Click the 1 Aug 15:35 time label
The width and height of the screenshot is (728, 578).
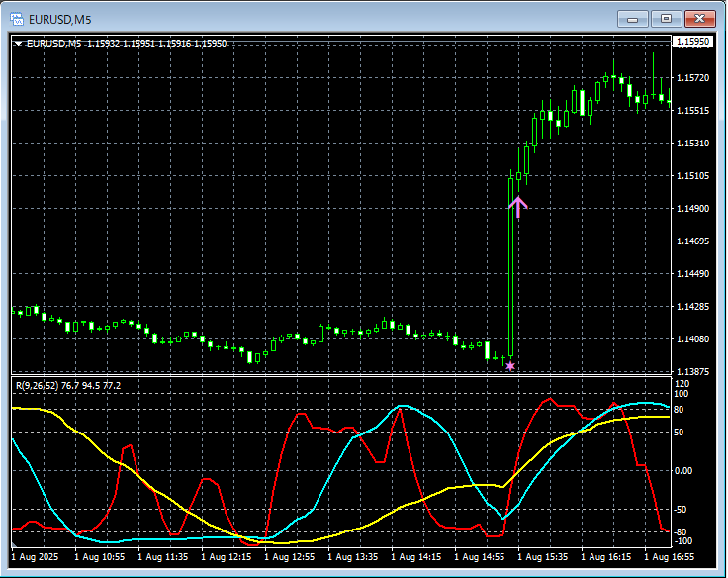[x=543, y=558]
